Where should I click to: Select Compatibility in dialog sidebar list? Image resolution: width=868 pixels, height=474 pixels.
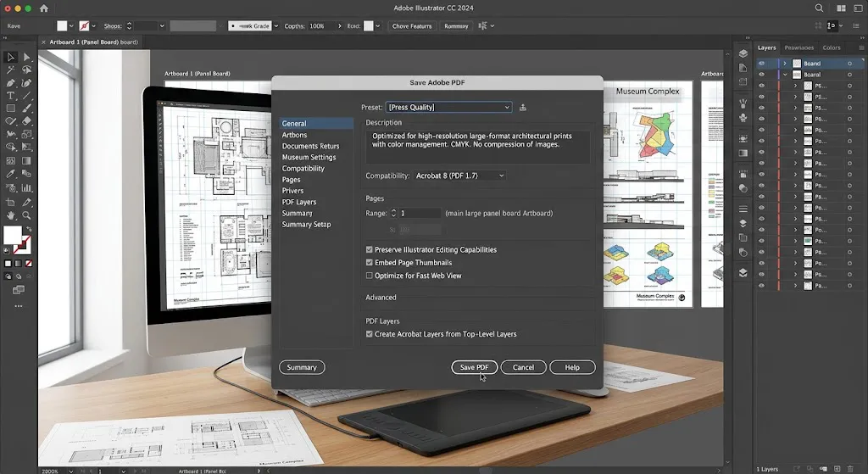pos(303,169)
